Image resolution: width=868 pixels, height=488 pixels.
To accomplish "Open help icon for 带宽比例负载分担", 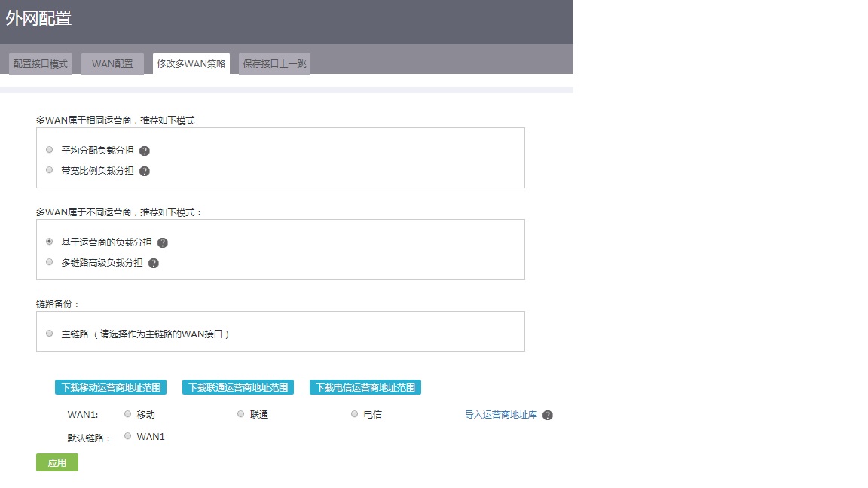I will pyautogui.click(x=145, y=172).
